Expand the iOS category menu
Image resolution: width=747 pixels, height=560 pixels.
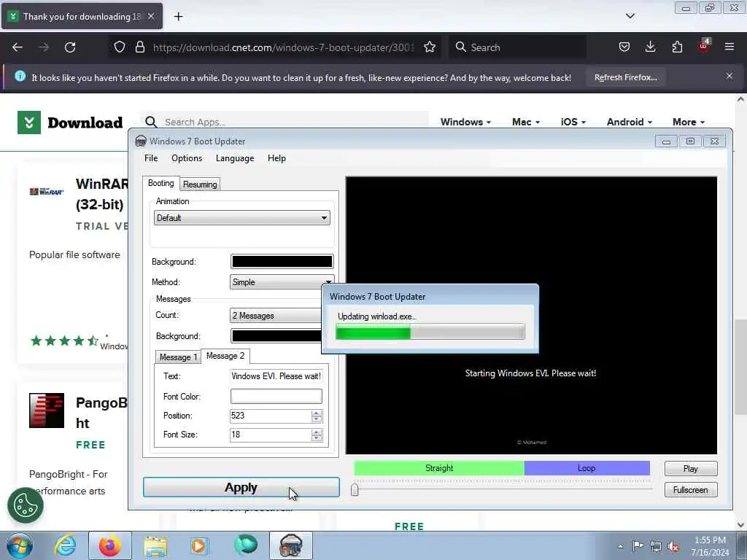click(x=573, y=122)
